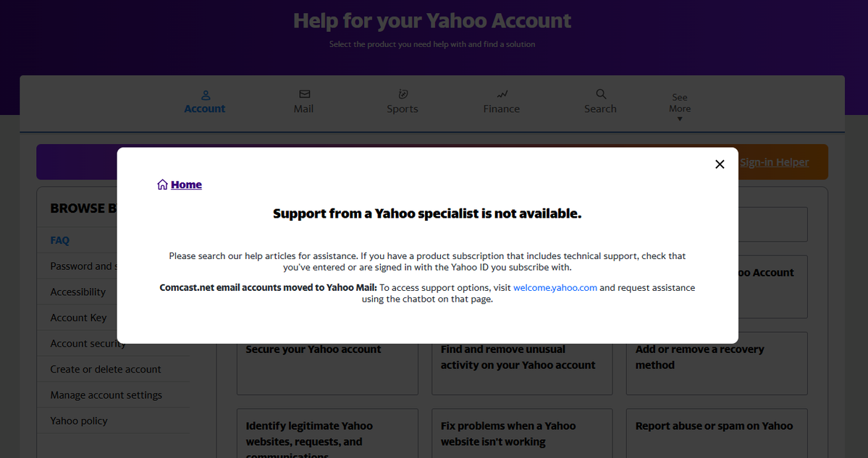Screen dimensions: 868x458
Task: Open the Home link in dialog
Action: (186, 185)
